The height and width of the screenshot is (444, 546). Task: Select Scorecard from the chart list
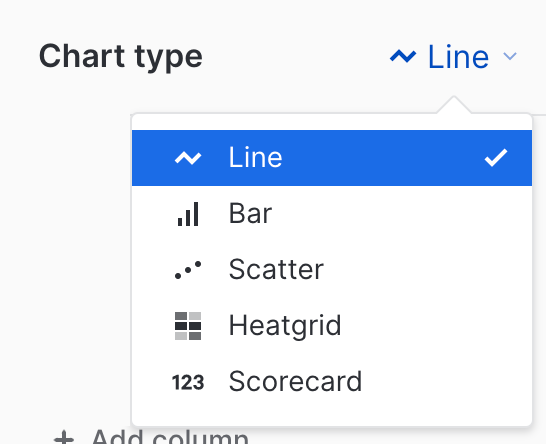332,381
